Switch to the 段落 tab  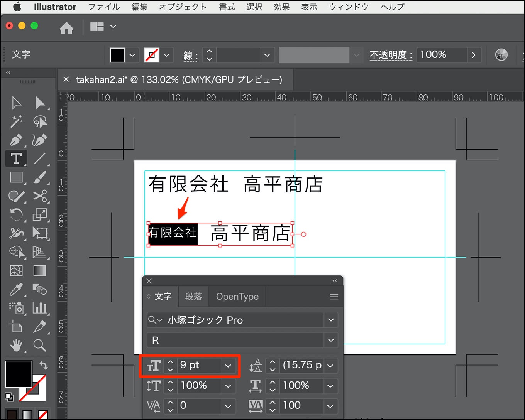pos(193,297)
